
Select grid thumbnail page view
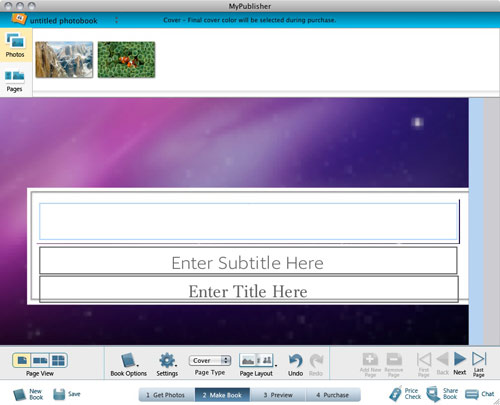click(x=58, y=360)
